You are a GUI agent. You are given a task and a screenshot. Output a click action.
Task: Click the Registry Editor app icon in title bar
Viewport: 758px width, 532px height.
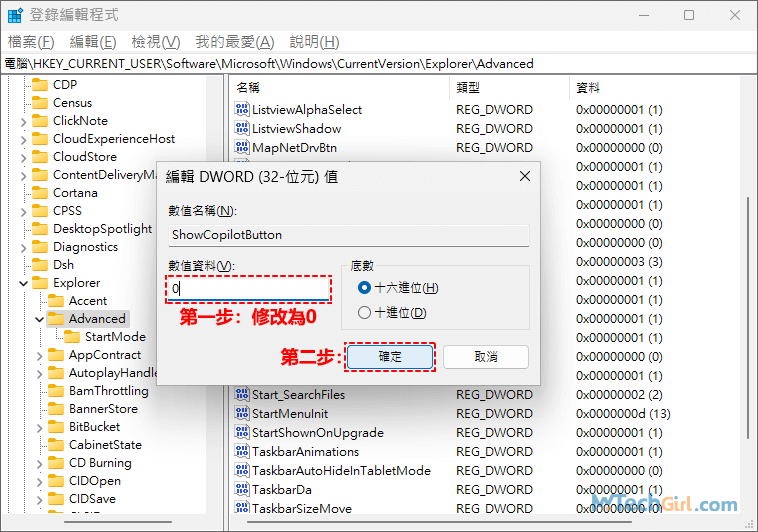(x=15, y=15)
